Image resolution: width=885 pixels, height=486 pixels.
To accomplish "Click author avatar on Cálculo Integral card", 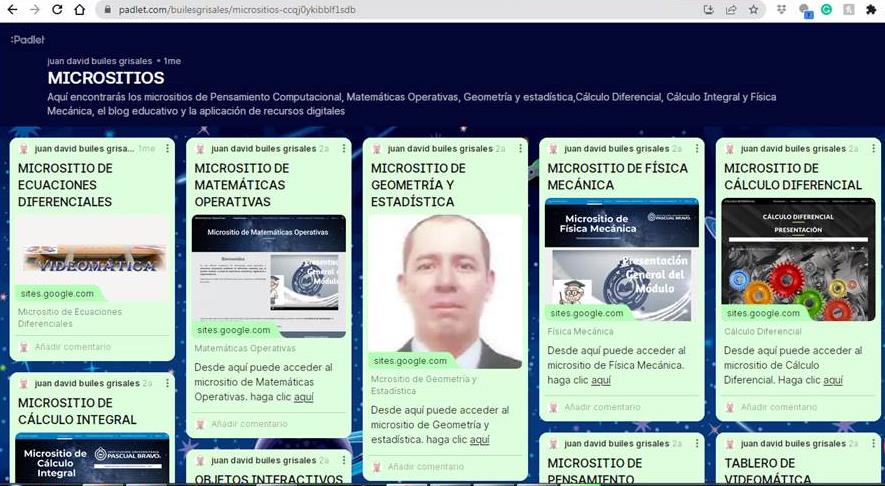I will tap(23, 384).
